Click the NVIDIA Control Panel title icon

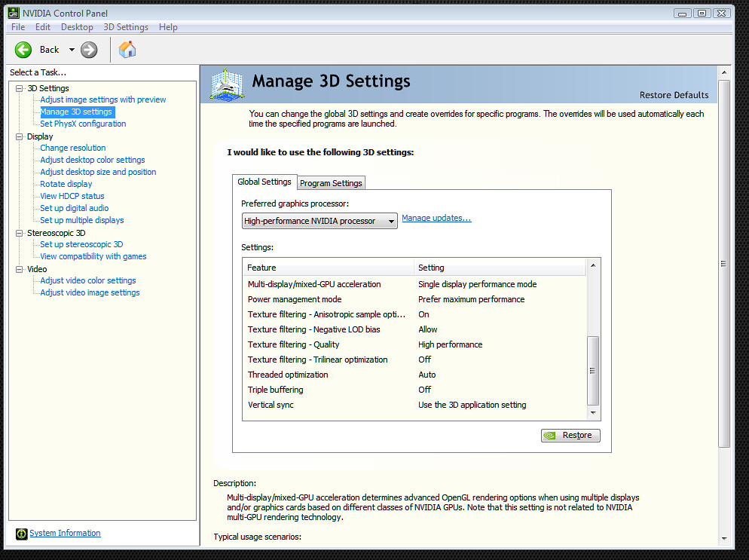[x=13, y=13]
